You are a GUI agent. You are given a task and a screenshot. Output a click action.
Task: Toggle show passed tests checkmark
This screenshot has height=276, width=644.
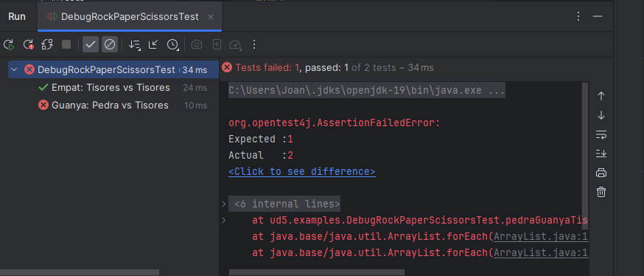(91, 44)
